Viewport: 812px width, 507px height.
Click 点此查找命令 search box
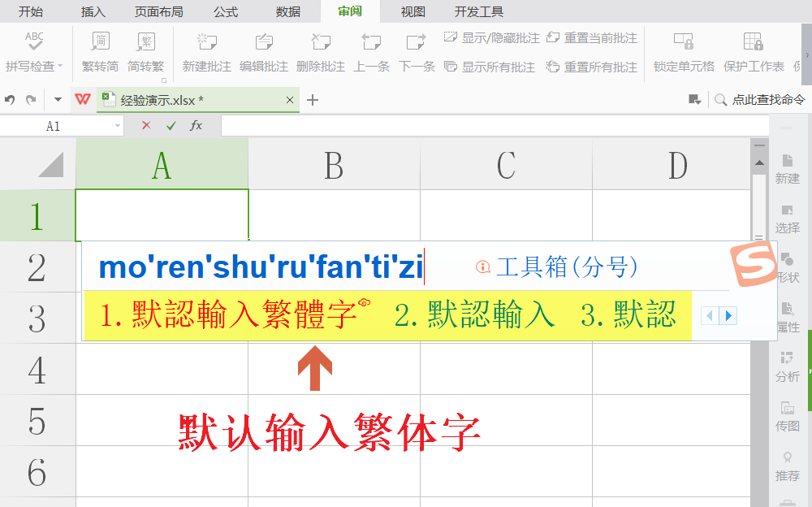click(x=760, y=100)
